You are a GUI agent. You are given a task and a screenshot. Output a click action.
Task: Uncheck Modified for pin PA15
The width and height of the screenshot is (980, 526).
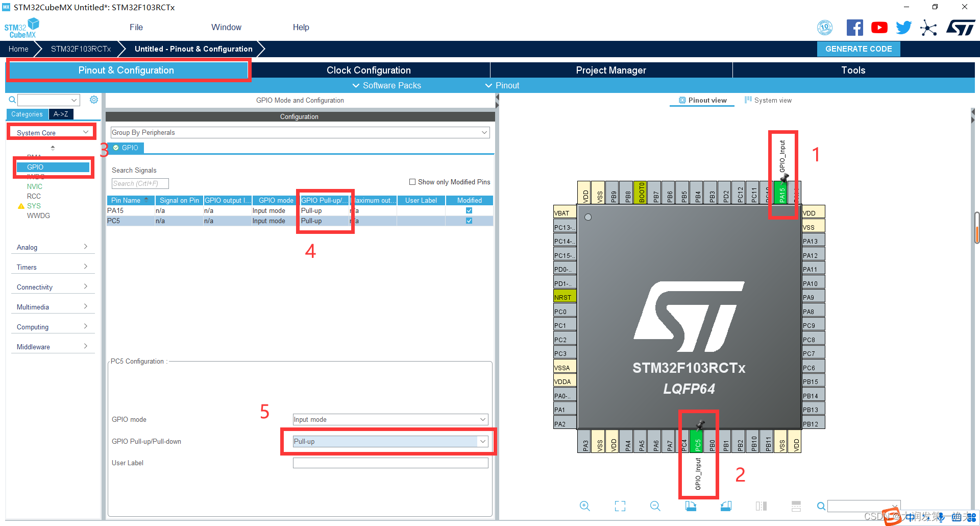(x=469, y=210)
